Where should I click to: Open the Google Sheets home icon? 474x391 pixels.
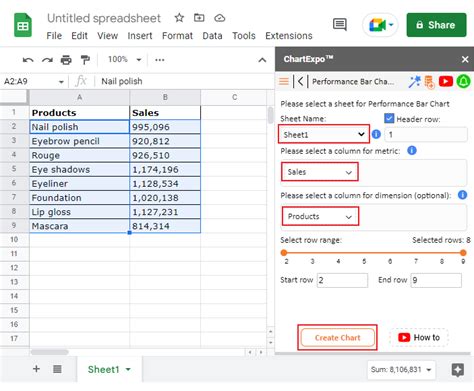click(23, 25)
